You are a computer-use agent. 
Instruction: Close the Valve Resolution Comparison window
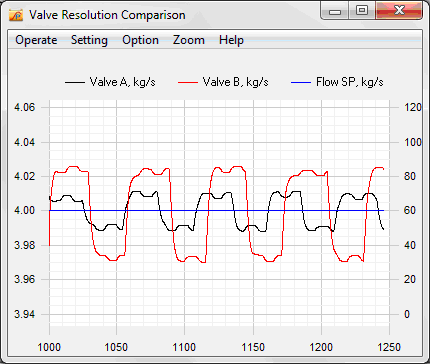[x=399, y=11]
